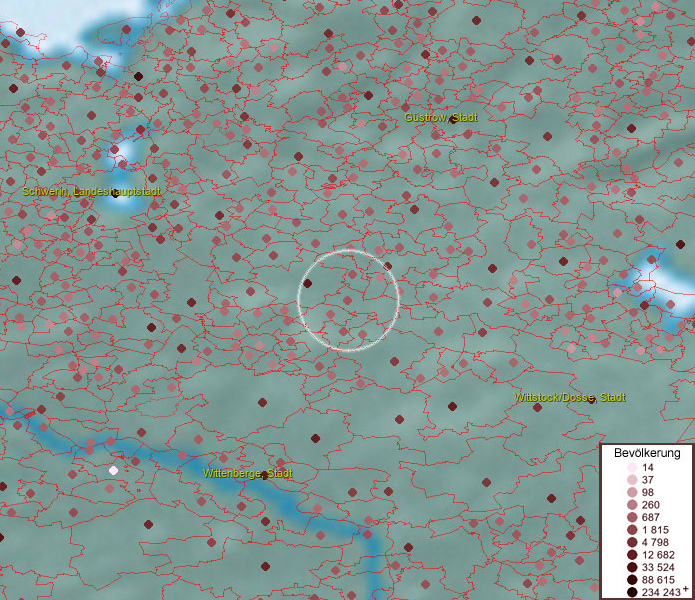Click the 687 legend swatch

coord(632,517)
